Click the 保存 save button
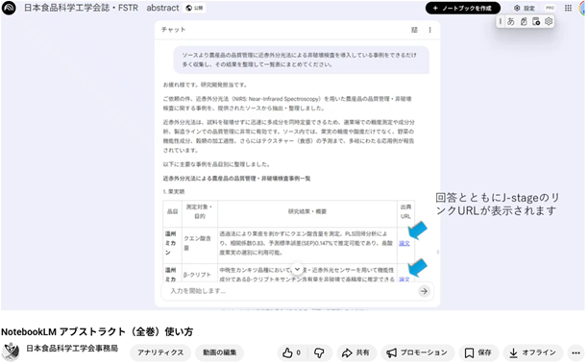The image size is (588, 364). click(x=478, y=352)
